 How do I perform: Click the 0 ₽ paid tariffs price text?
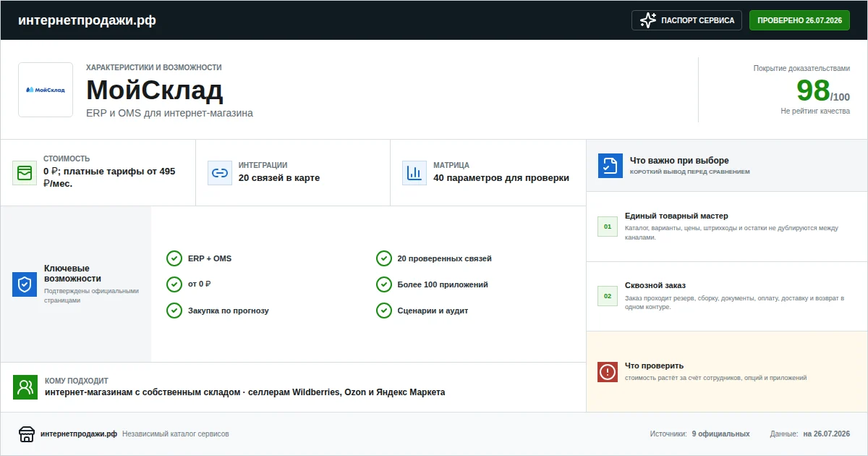tap(109, 177)
